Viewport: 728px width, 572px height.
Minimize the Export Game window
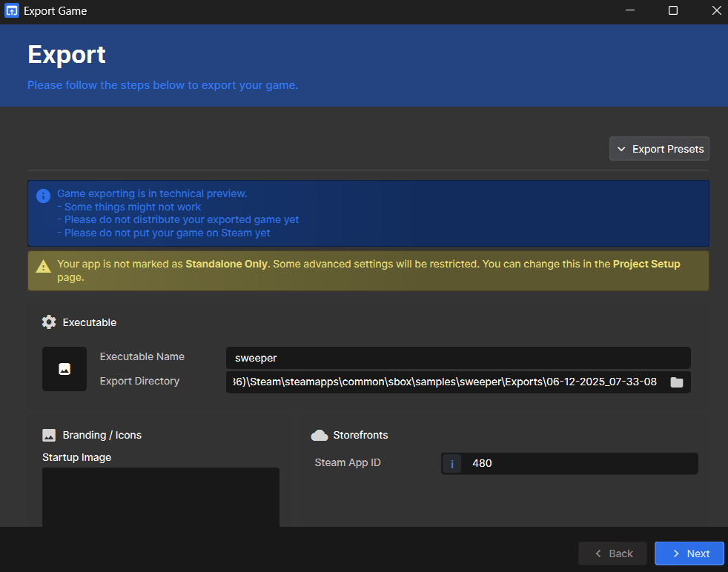[630, 10]
